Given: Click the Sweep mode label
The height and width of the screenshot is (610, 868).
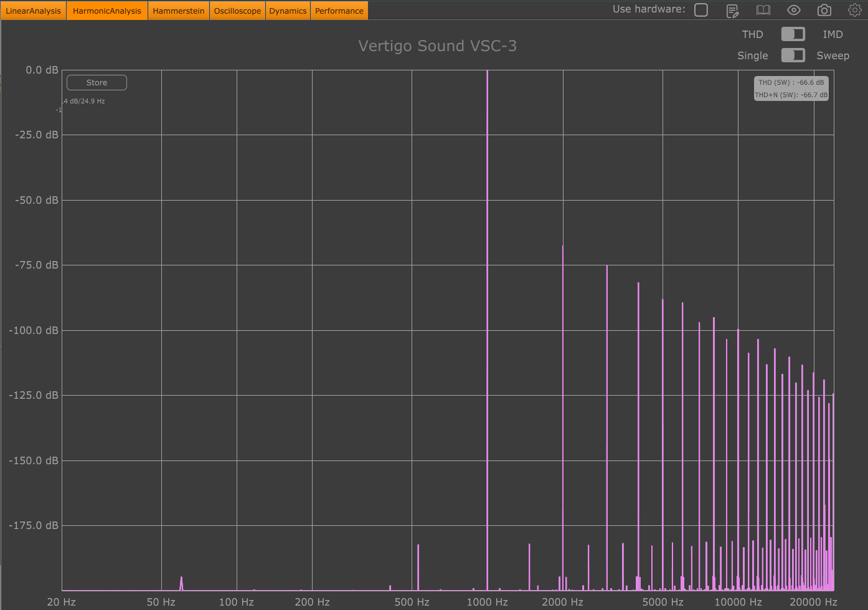Looking at the screenshot, I should [x=833, y=55].
